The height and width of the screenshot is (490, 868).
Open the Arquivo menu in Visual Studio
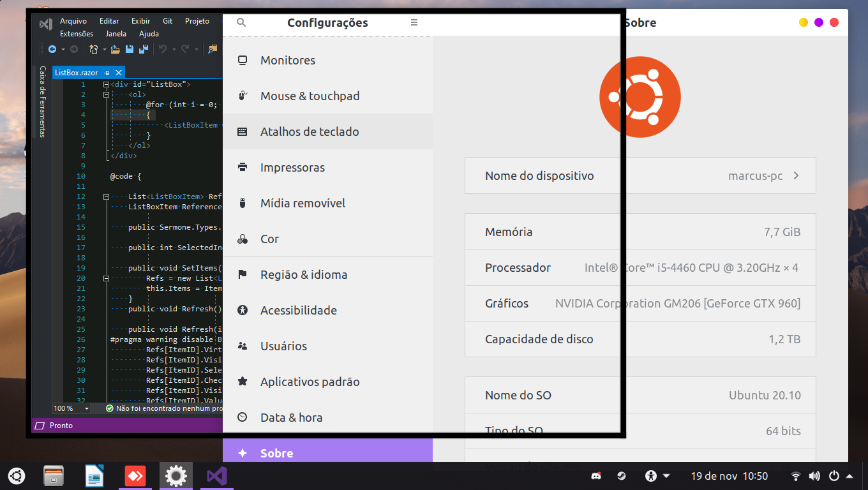pos(73,20)
